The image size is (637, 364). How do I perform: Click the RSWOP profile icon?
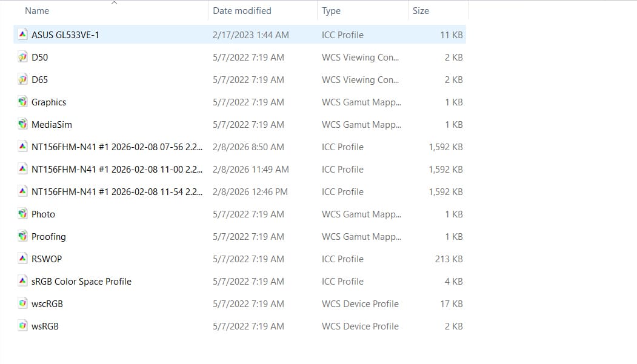point(23,259)
